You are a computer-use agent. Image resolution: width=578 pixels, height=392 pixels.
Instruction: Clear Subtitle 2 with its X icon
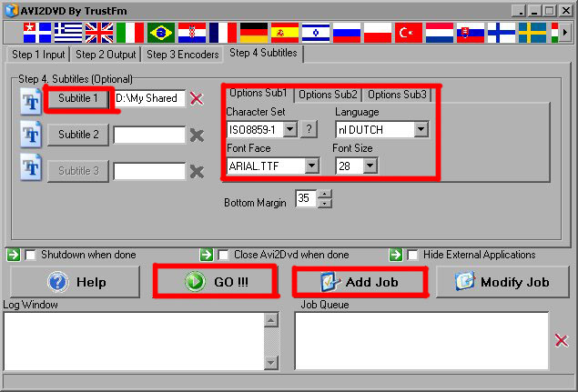point(197,136)
